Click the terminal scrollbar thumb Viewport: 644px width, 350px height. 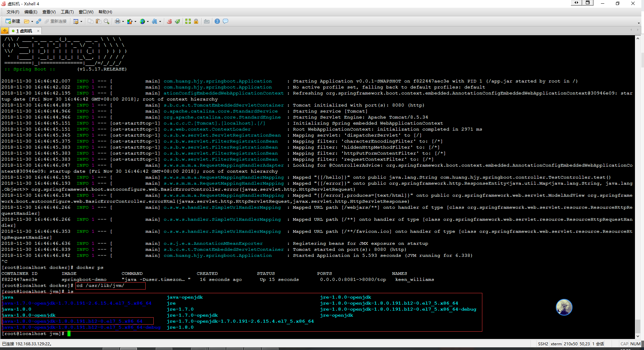pos(638,326)
